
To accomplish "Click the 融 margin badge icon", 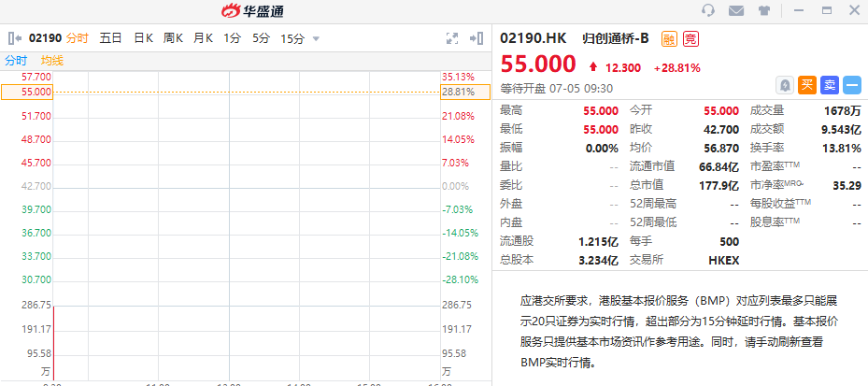I will pos(670,38).
